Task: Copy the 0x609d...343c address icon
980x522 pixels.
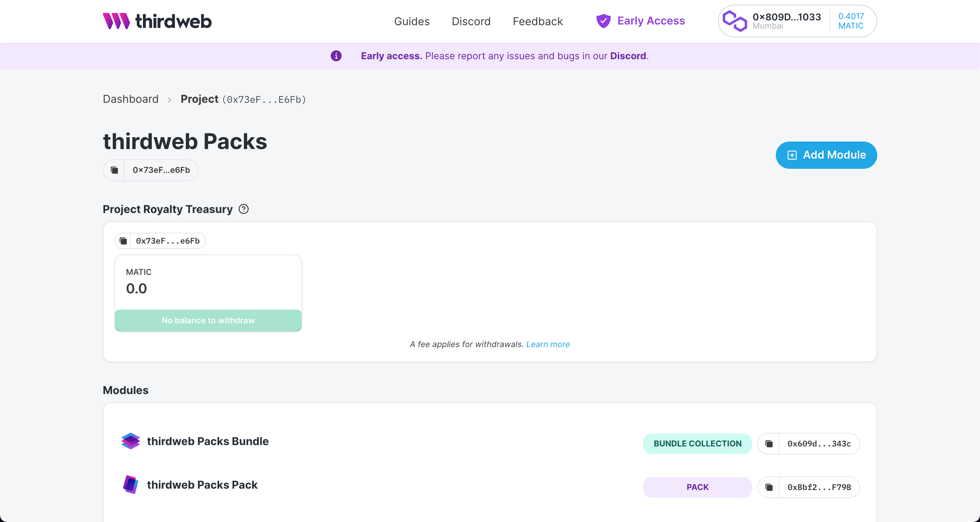Action: pyautogui.click(x=769, y=444)
